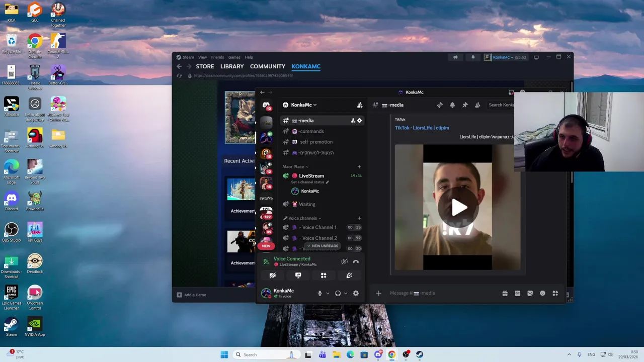Open Steam announcements megaphone icon
This screenshot has height=362, width=644.
455,57
